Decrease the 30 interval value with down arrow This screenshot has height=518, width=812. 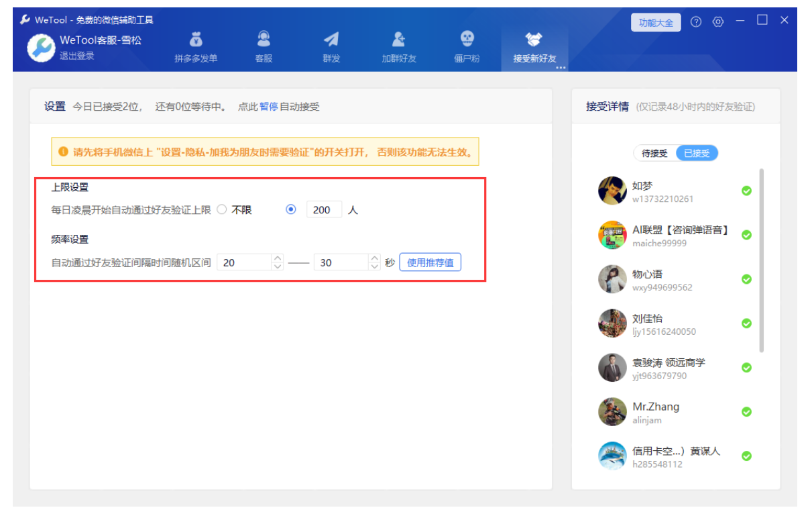(x=374, y=266)
